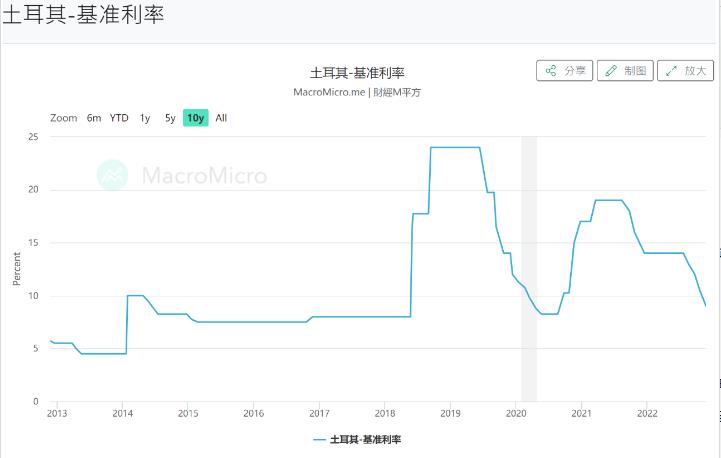
Task: Click the 24 percent peak plateau line
Action: (455, 148)
